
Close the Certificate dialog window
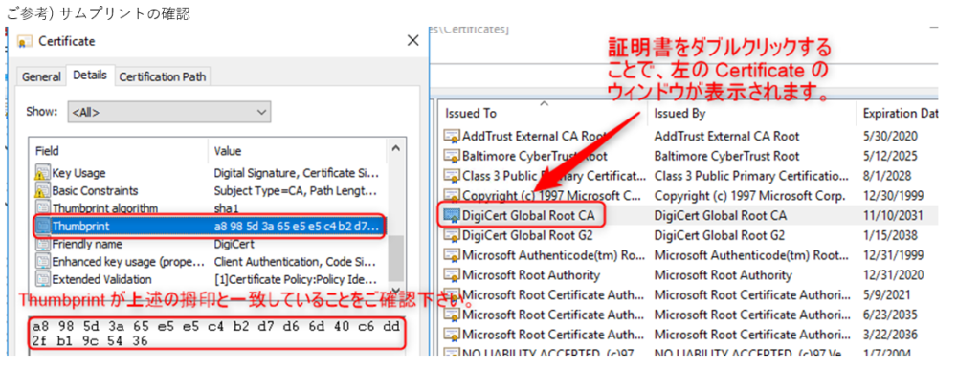click(412, 41)
